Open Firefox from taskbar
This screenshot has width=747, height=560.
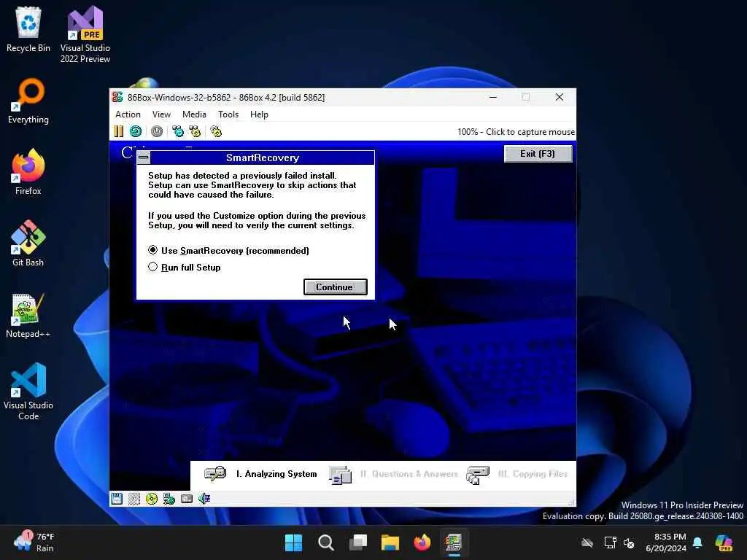tap(422, 542)
